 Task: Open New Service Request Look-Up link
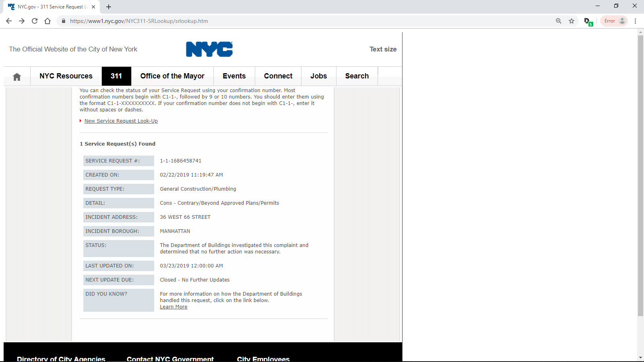[x=121, y=121]
